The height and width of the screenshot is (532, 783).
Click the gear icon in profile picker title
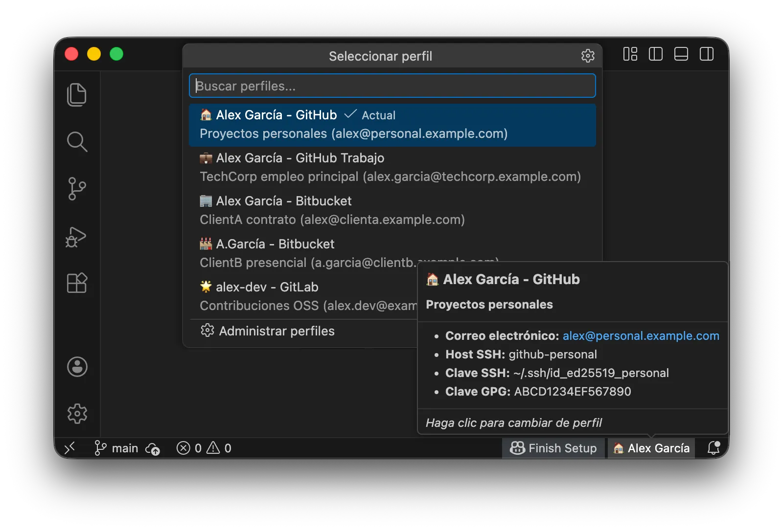(588, 56)
